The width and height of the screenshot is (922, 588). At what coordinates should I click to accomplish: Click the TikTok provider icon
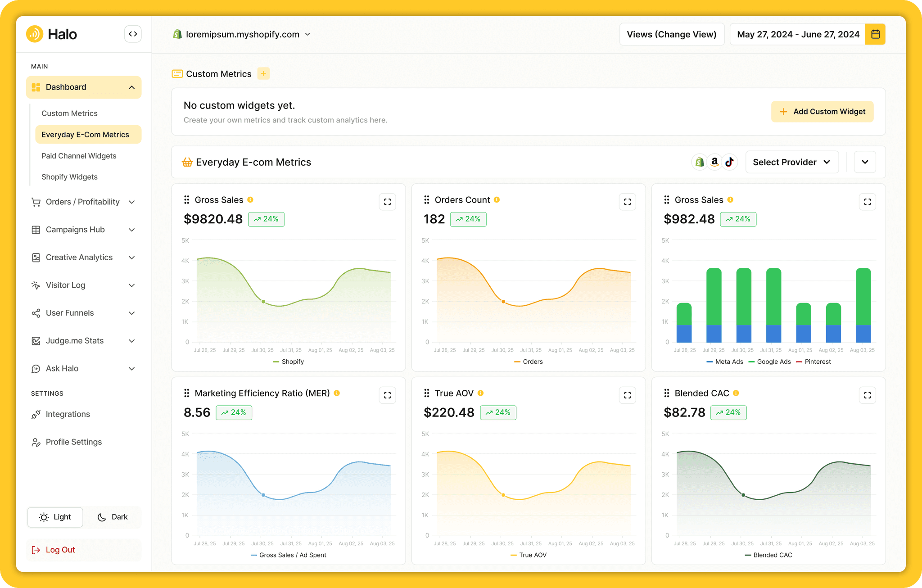(729, 162)
